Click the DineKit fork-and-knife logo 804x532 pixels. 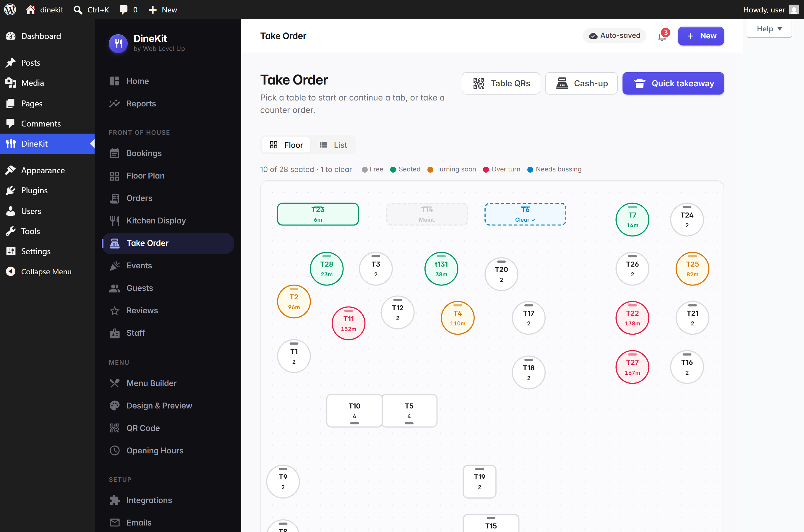coord(118,43)
